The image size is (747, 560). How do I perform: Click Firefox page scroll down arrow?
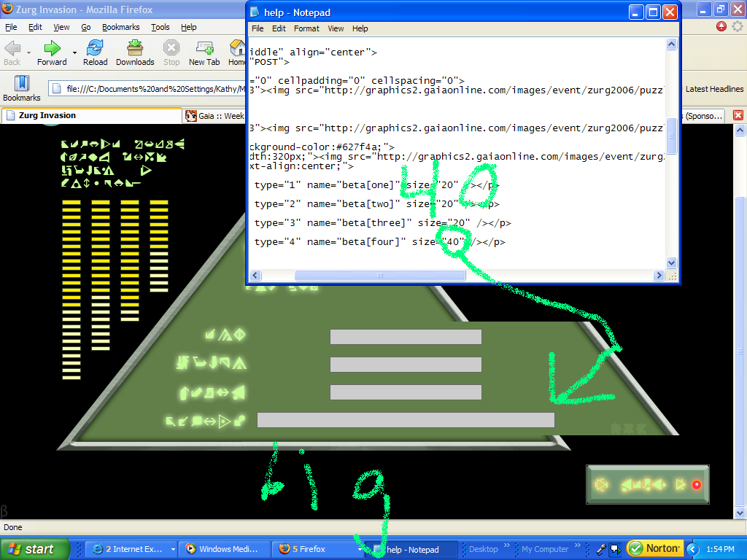(x=740, y=513)
